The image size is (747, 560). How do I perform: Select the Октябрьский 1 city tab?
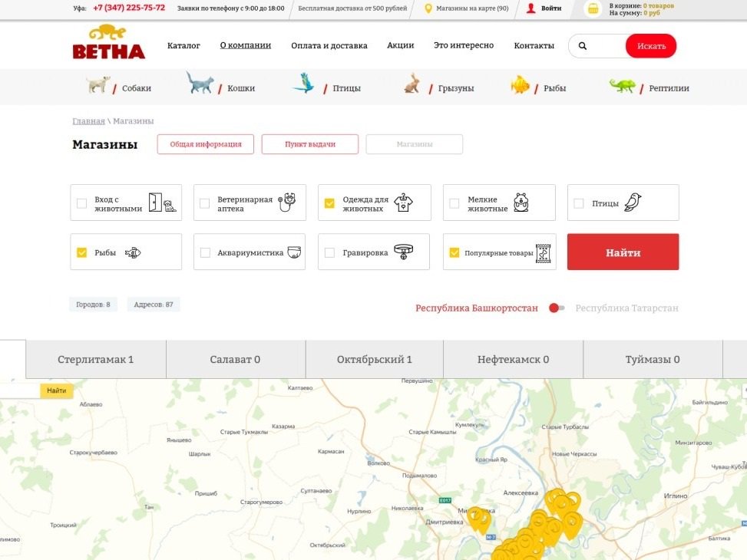pyautogui.click(x=375, y=360)
